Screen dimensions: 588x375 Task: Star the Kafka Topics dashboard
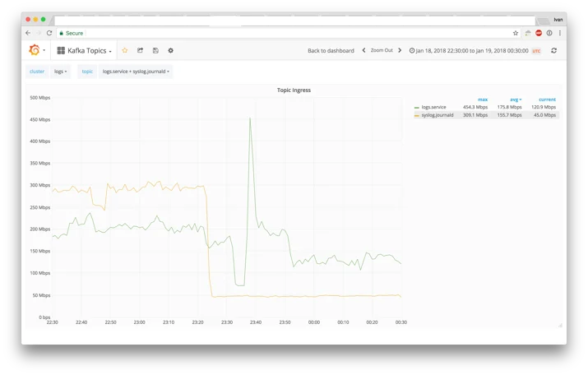125,50
